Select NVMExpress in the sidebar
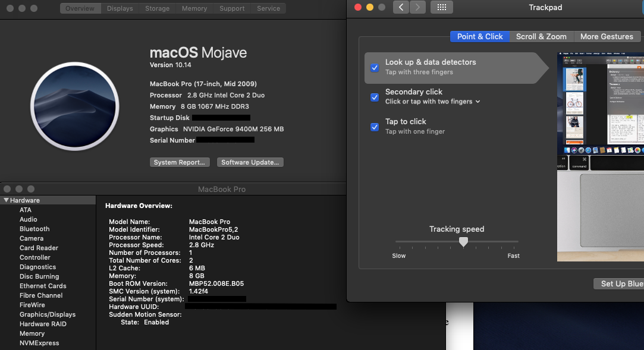644x350 pixels. (39, 343)
